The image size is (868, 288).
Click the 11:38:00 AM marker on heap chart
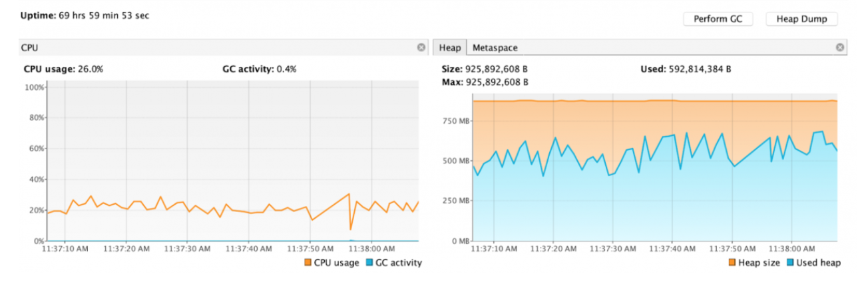(x=791, y=249)
